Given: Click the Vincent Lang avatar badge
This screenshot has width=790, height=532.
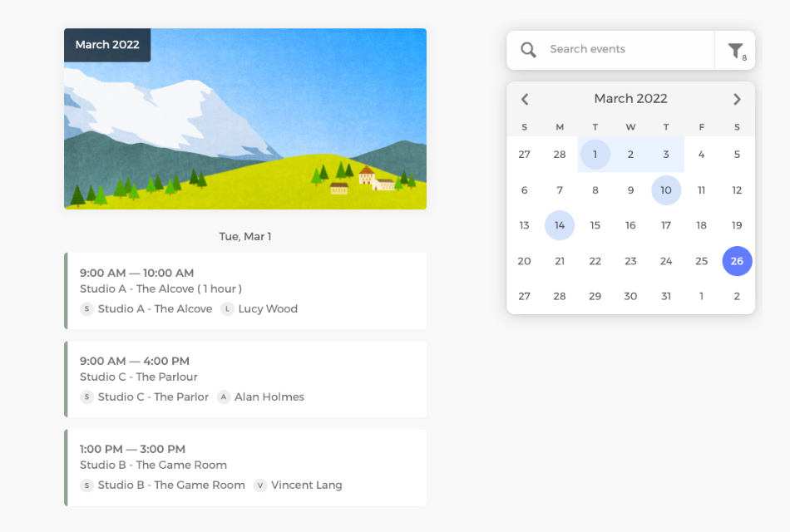Looking at the screenshot, I should 260,485.
